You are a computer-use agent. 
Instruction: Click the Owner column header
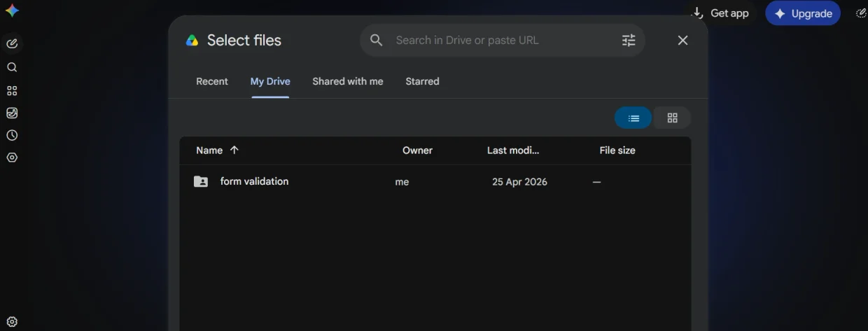tap(417, 150)
